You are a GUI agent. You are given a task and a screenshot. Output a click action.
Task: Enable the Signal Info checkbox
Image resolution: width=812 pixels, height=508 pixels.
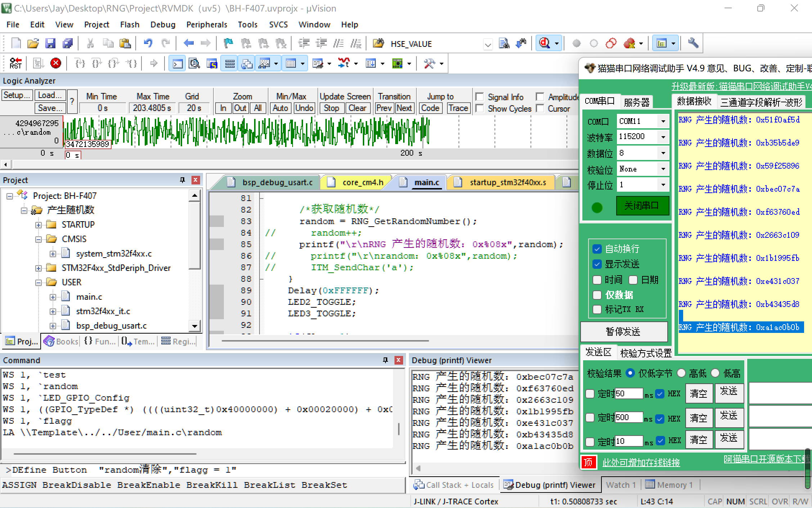point(479,97)
